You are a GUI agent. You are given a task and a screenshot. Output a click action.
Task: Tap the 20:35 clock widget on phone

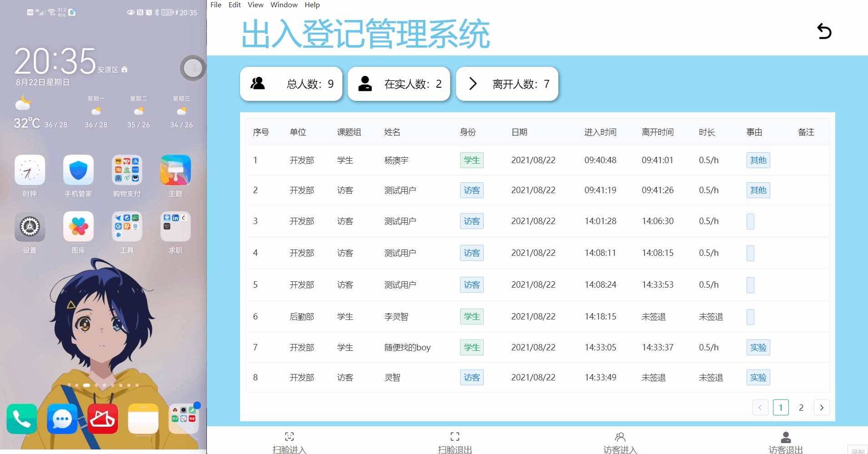pos(55,61)
